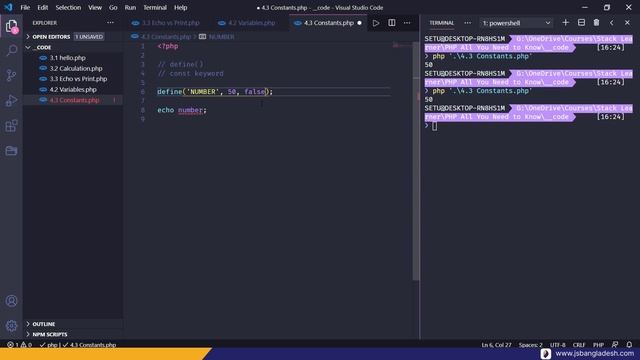Click the define('NUMBER', 50, false) line
Screen dimensions: 640x360
[215, 92]
